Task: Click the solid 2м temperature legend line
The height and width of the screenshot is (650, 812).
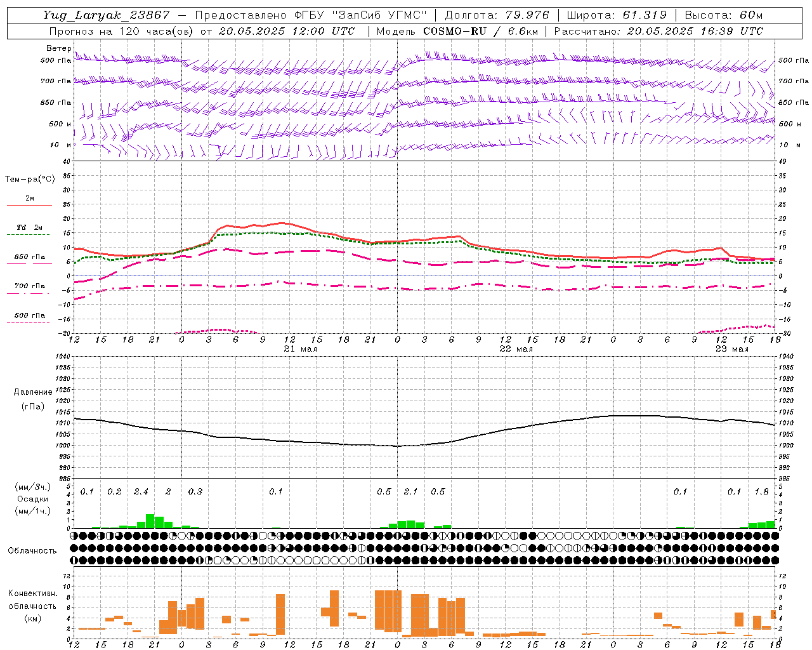Action: tap(29, 205)
